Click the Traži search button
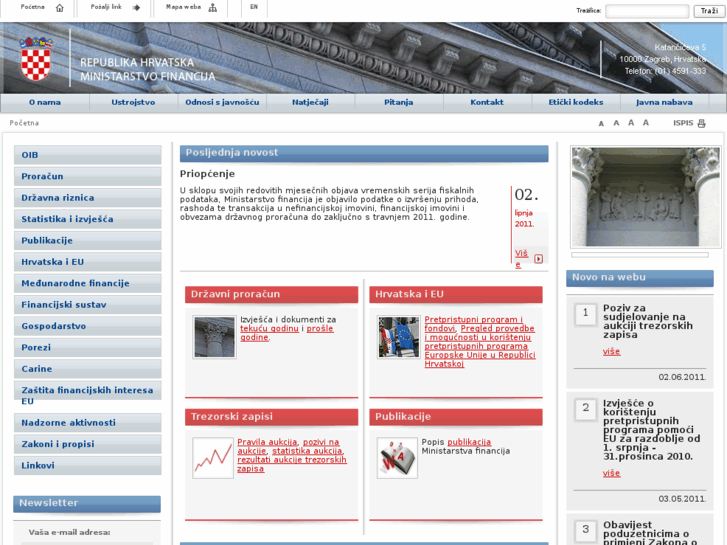The height and width of the screenshot is (545, 727). tap(709, 11)
